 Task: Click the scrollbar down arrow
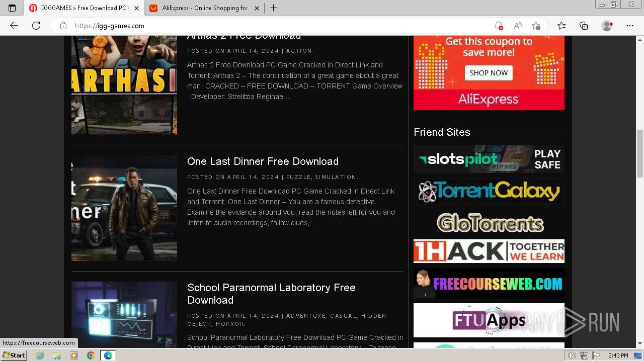[640, 344]
